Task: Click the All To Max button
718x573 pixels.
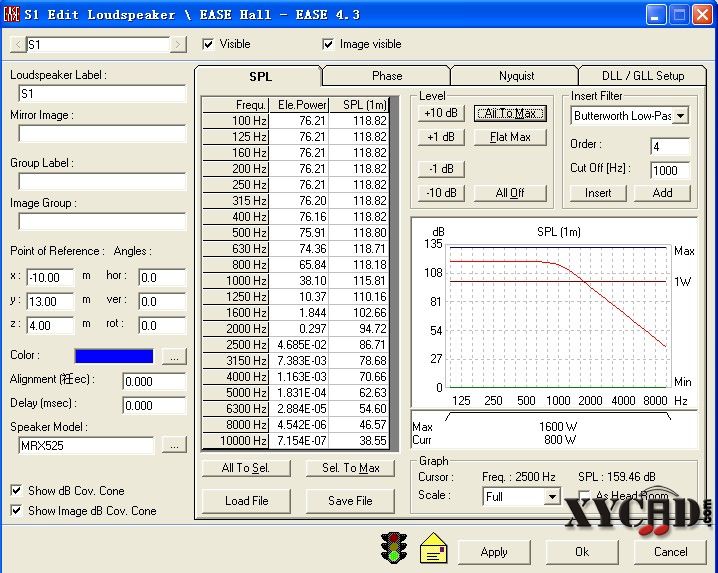Action: coord(510,113)
